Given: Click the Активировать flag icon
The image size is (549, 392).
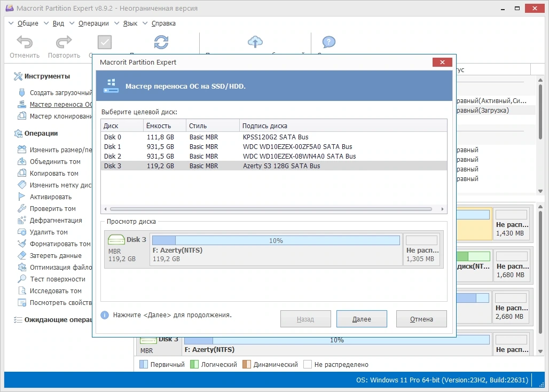Looking at the screenshot, I should coord(22,197).
